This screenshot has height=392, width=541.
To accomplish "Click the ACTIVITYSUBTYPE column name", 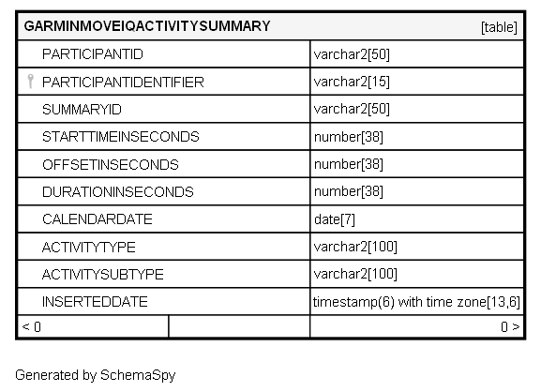I will click(x=103, y=275).
